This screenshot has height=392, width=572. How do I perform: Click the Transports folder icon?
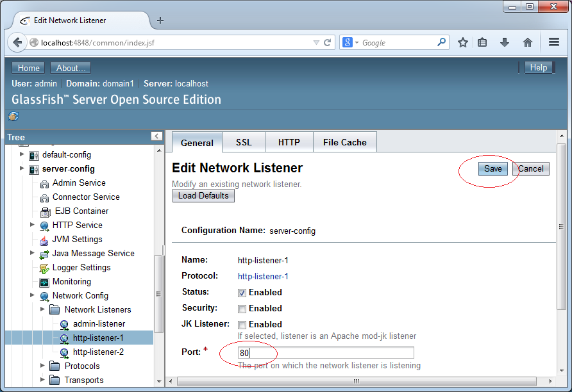[x=55, y=380]
